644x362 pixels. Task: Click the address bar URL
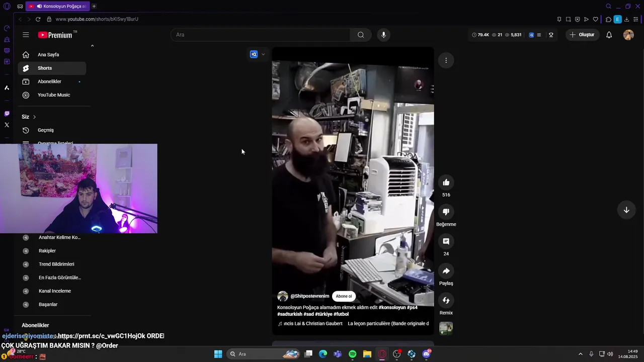[x=97, y=19]
